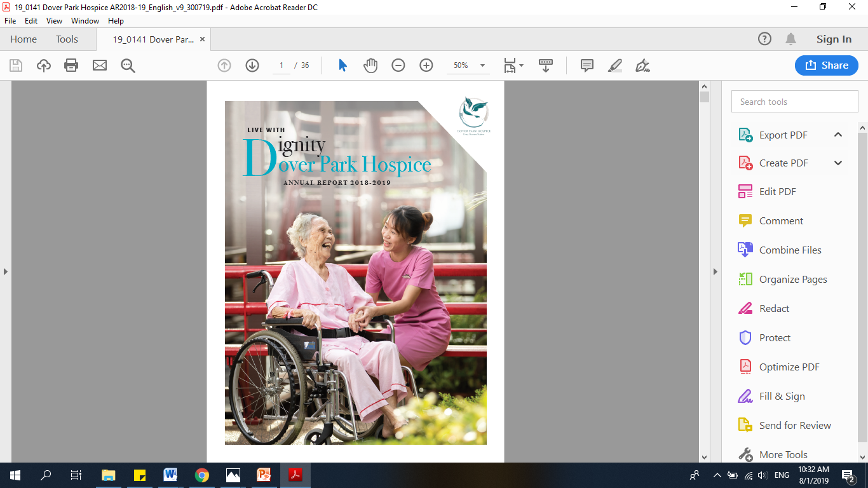Expand the left navigation pane arrow
The width and height of the screenshot is (868, 488).
(6, 272)
